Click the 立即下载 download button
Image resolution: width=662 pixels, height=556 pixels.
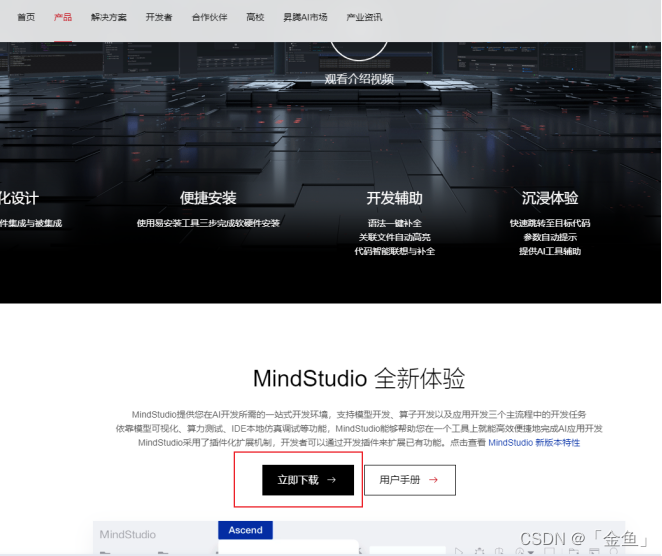[x=308, y=480]
